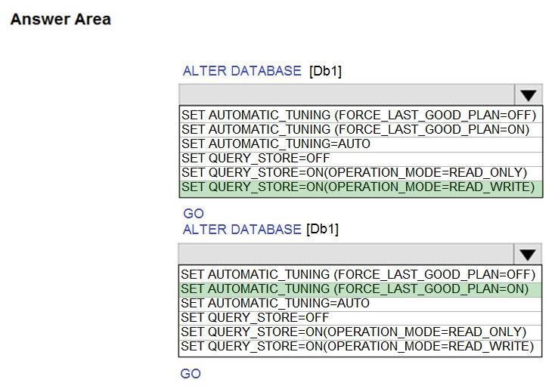Select FORCE_LAST_GOOD_PLAN=OFF in second list
Screen dimensions: 555x392
pos(360,275)
